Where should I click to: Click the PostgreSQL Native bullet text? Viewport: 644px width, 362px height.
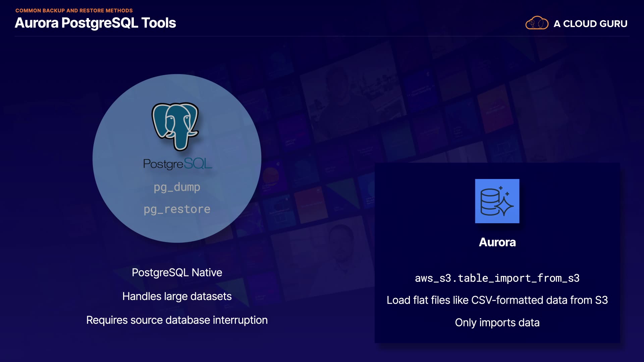tap(177, 273)
